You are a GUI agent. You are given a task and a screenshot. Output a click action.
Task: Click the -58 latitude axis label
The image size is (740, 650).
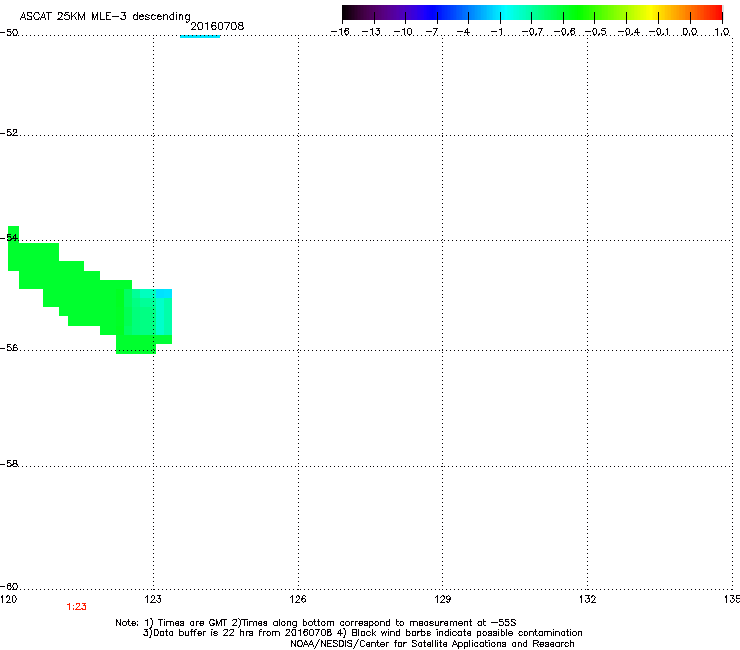pyautogui.click(x=9, y=464)
